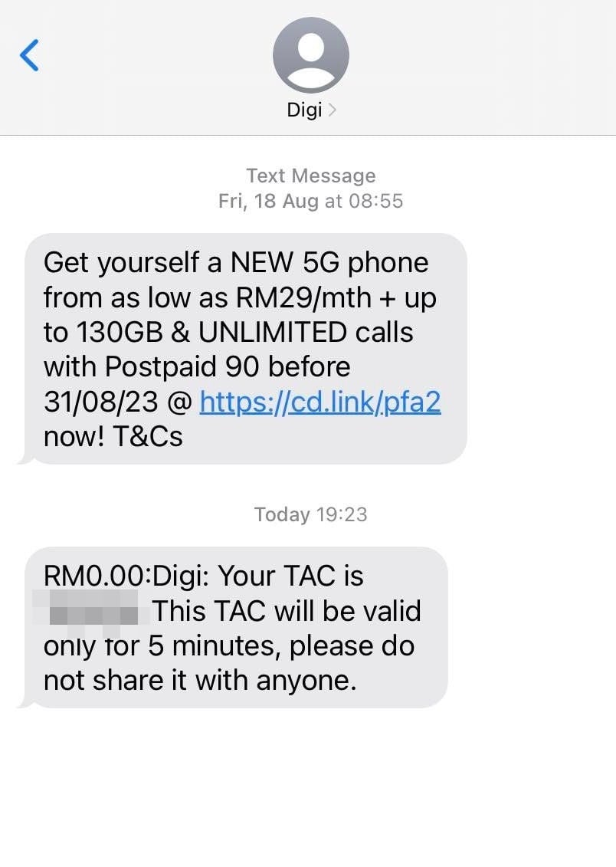
Task: Click the blurred TAC code
Action: [x=90, y=612]
